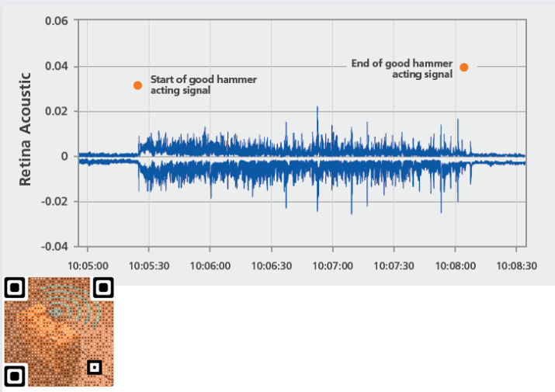Click "Start of good hammer acting signal" label
Screen dimensions: 555x392
(203, 85)
